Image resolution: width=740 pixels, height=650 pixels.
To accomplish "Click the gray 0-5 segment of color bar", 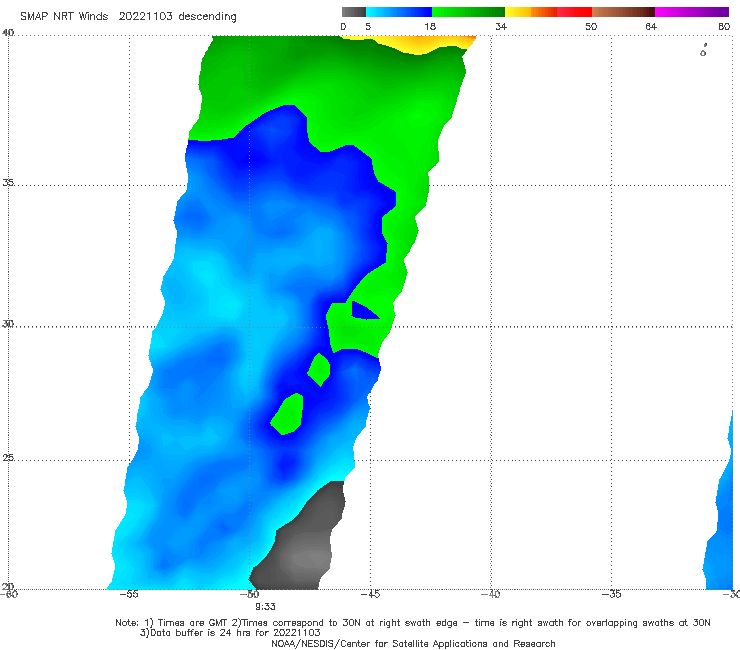I will coord(354,12).
